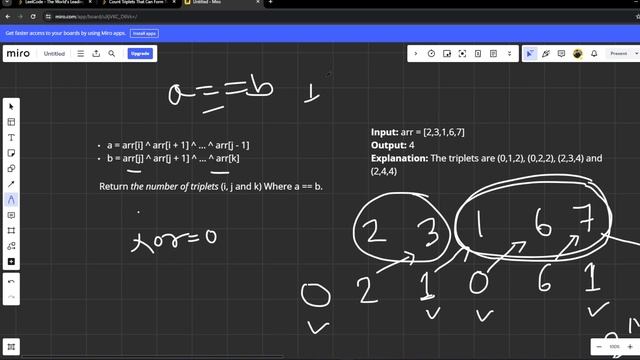Click the export board icon
This screenshot has height=360, width=640.
click(96, 53)
